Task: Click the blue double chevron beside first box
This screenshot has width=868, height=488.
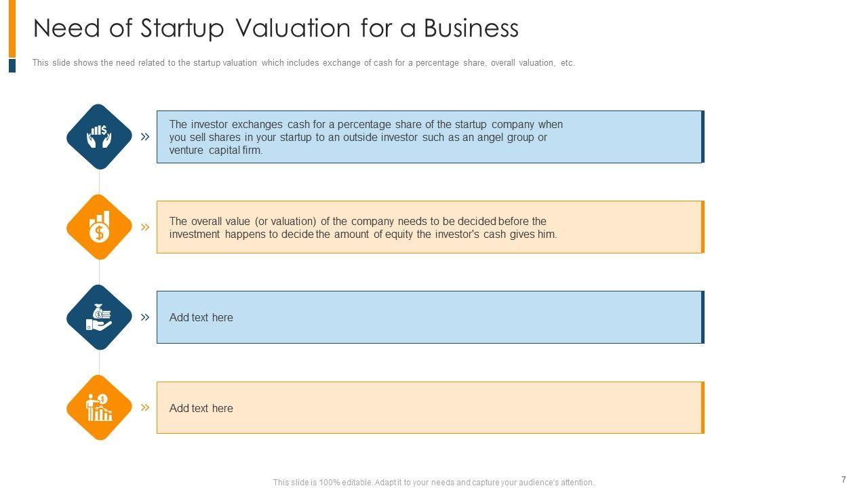Action: point(145,137)
